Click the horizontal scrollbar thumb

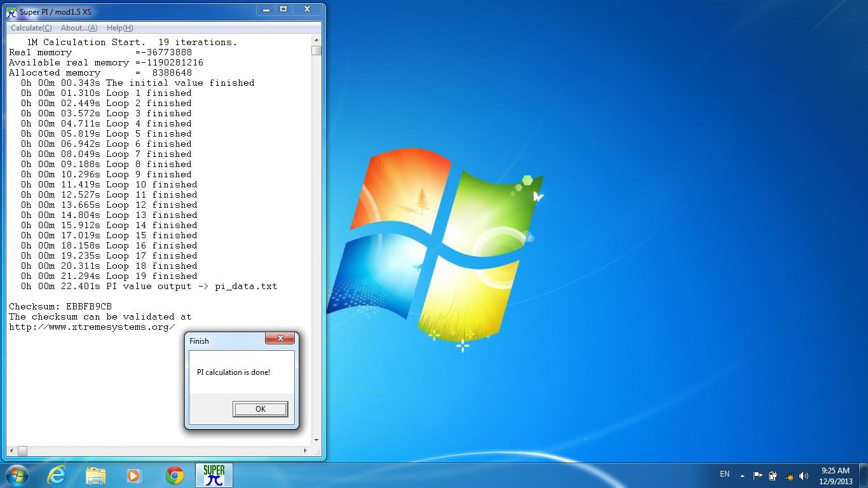click(x=22, y=451)
